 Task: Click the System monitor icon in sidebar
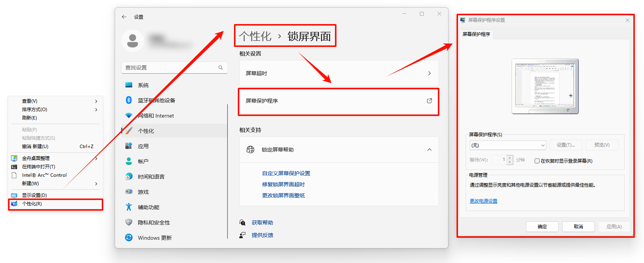coord(129,85)
